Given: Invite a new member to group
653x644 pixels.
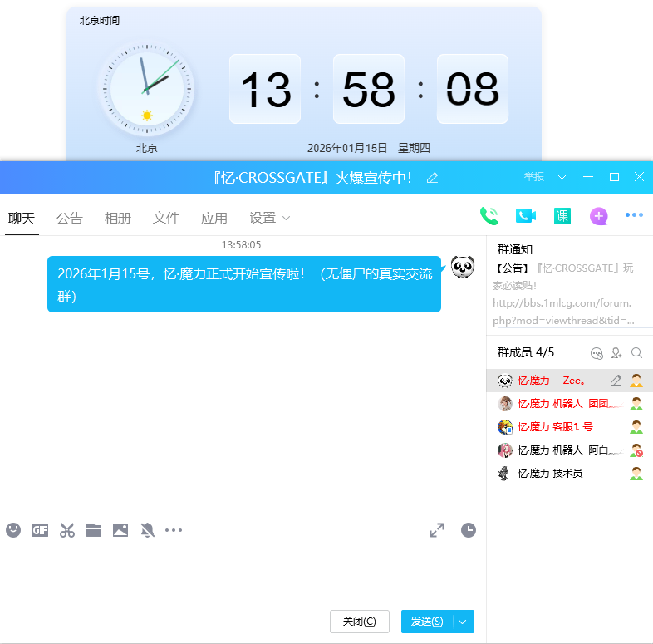Looking at the screenshot, I should point(616,353).
